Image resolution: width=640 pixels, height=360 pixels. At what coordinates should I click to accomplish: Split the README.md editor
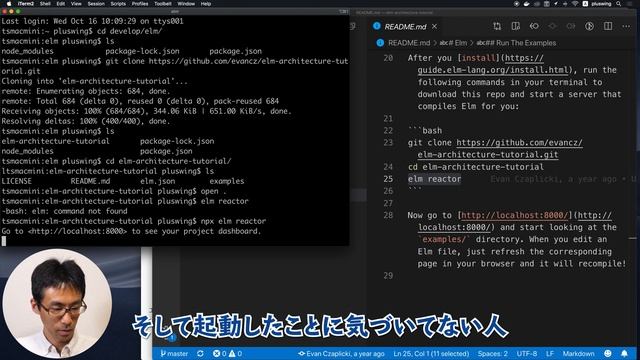608,27
